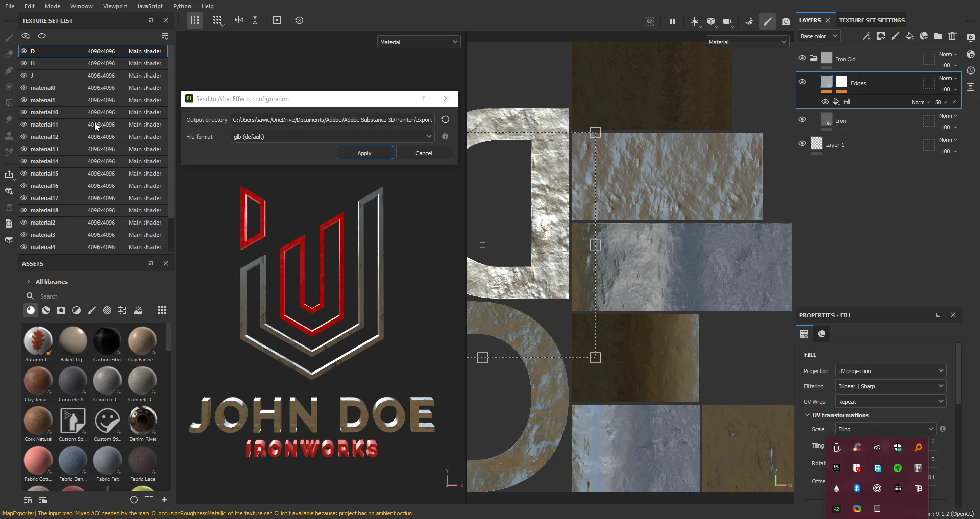Click the help question mark in dialog
Screen dimensions: 980x519
point(423,99)
